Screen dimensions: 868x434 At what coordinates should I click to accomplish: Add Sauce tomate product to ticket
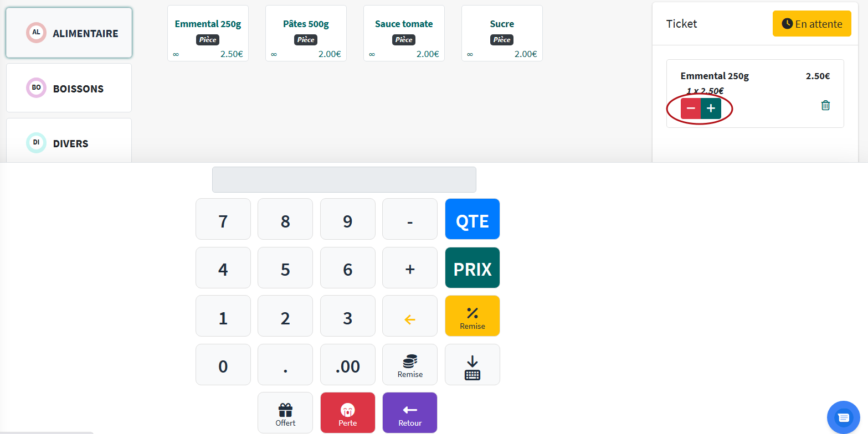(404, 33)
